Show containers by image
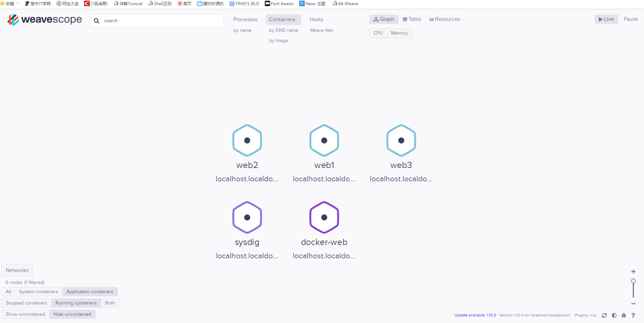The width and height of the screenshot is (644, 323). coord(278,41)
